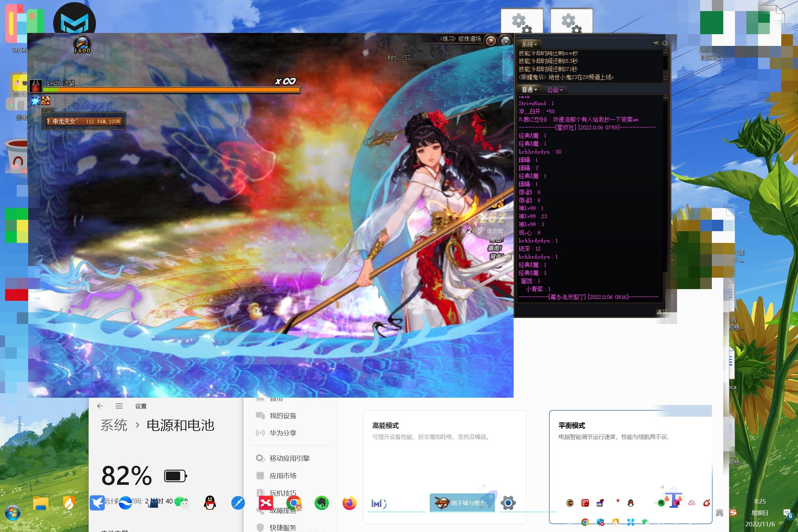Switch to 地下城与勇士 taskbar button
The image size is (798, 532).
tap(462, 503)
